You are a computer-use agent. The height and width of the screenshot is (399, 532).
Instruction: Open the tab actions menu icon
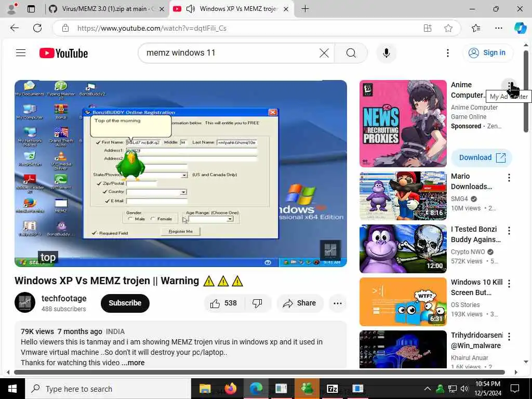[x=31, y=9]
